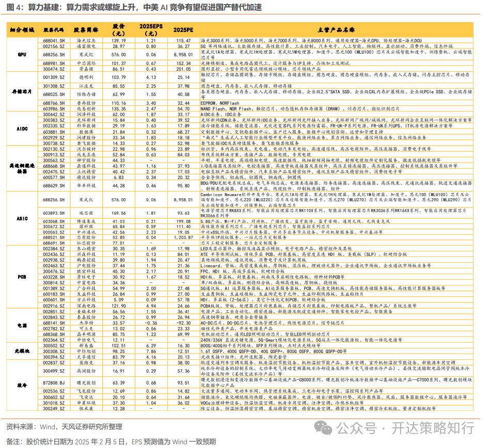Click stock code '002916.SZ'
The image size is (490, 448).
point(54,306)
